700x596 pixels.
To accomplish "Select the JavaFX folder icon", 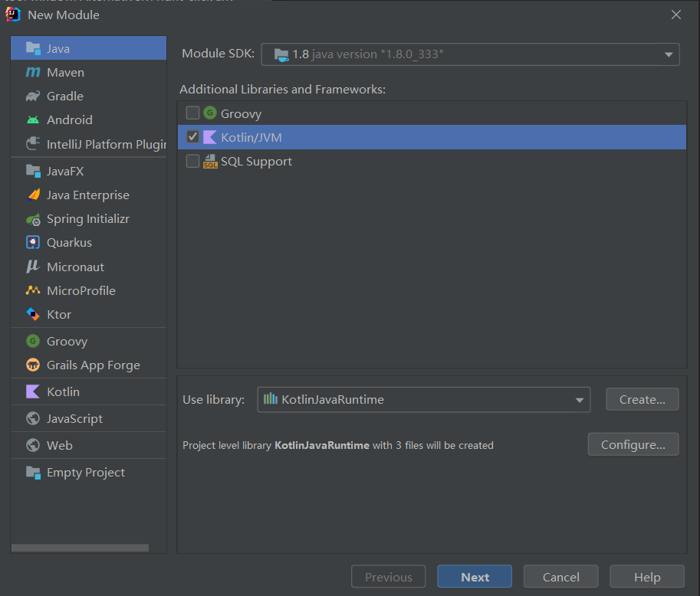I will [33, 171].
